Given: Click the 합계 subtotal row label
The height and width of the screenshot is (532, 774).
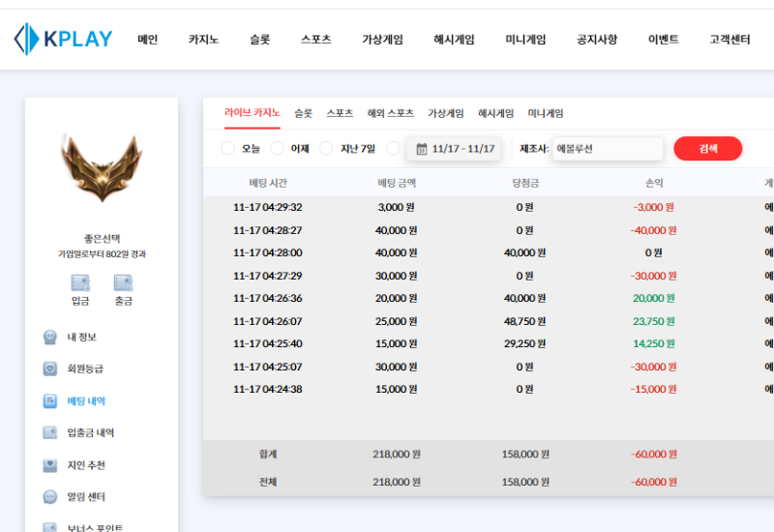Looking at the screenshot, I should click(x=268, y=454).
